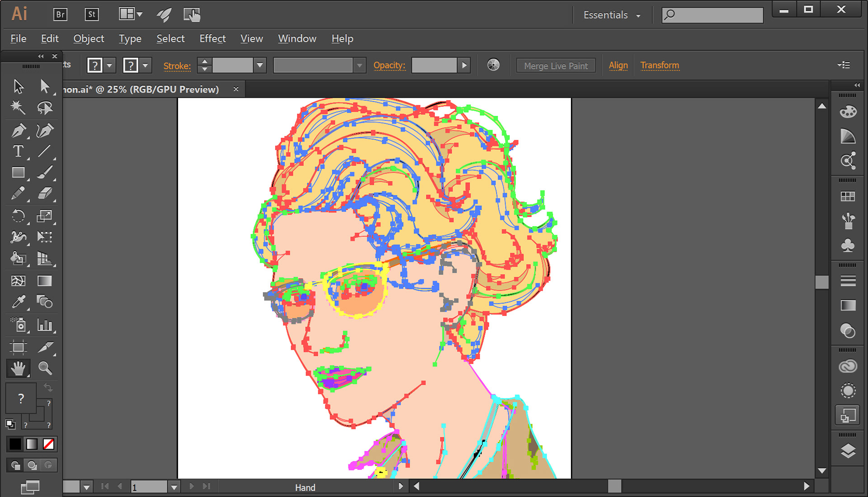Enable Draw Normal mode
The image size is (868, 497).
(x=15, y=465)
